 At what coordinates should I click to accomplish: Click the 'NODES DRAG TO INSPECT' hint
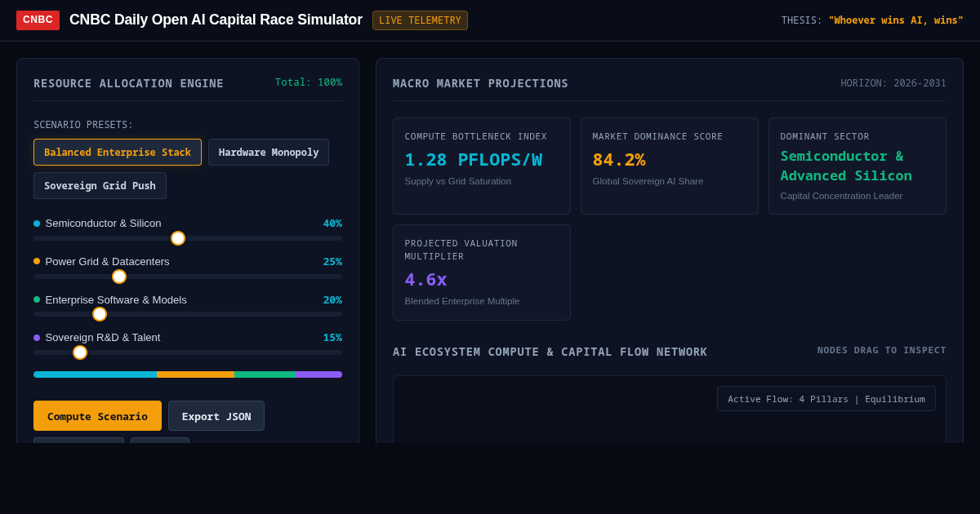click(x=882, y=350)
